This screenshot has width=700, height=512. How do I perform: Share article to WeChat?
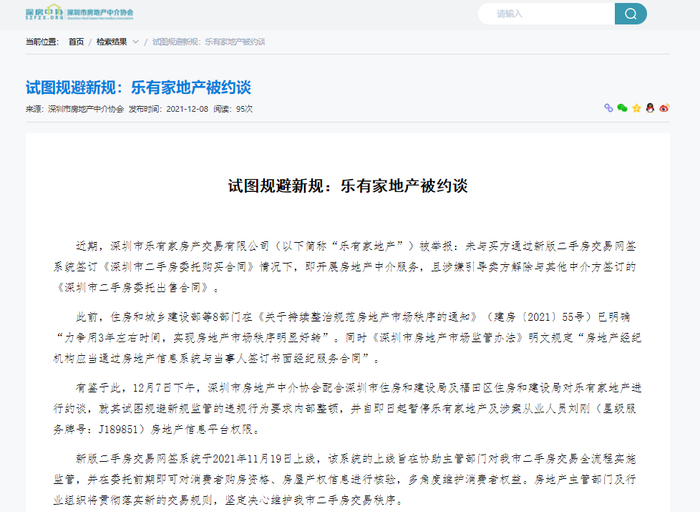(x=622, y=108)
